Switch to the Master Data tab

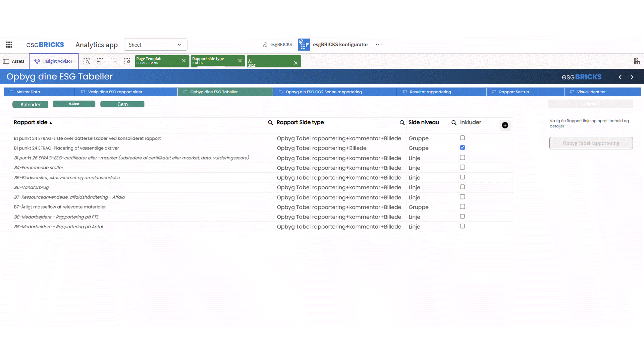(x=39, y=92)
